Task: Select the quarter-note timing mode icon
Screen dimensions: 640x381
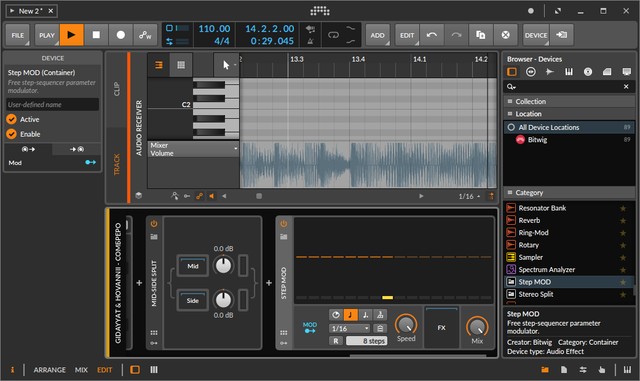Action: (x=350, y=315)
